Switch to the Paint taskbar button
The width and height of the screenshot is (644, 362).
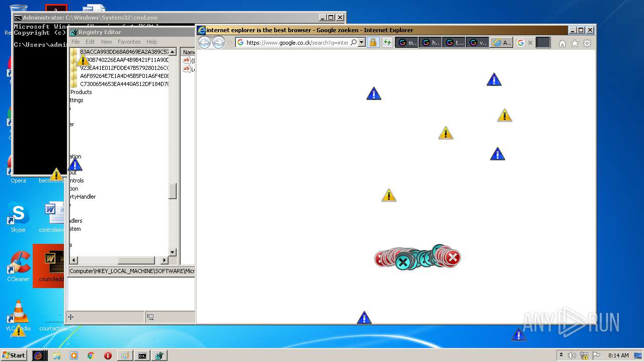pyautogui.click(x=125, y=355)
